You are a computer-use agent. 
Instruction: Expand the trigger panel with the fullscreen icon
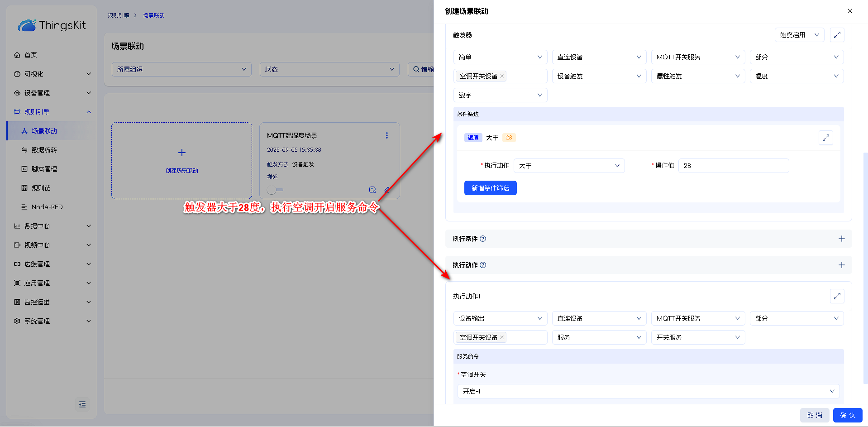click(x=837, y=35)
